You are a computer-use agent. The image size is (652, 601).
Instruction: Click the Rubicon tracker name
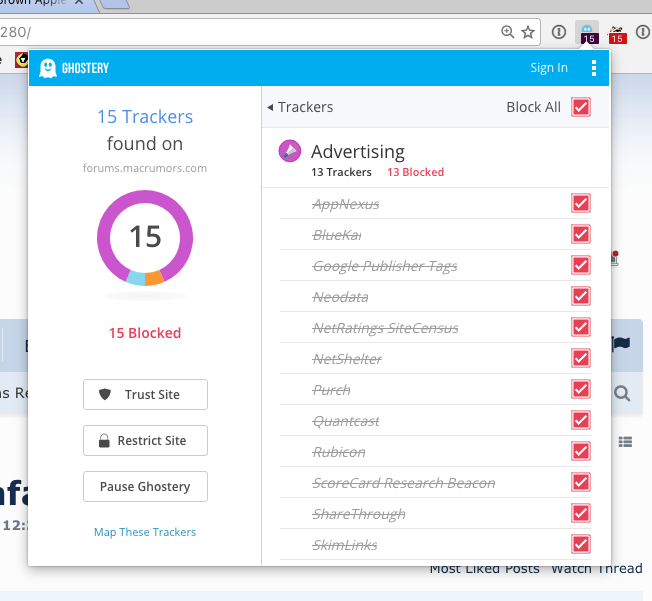339,452
